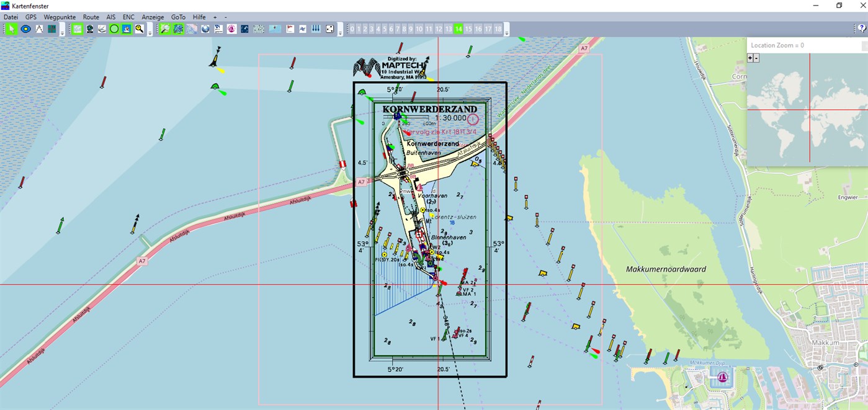The image size is (868, 410).
Task: Click the plus button in Location Zoom panel
Action: [x=751, y=57]
